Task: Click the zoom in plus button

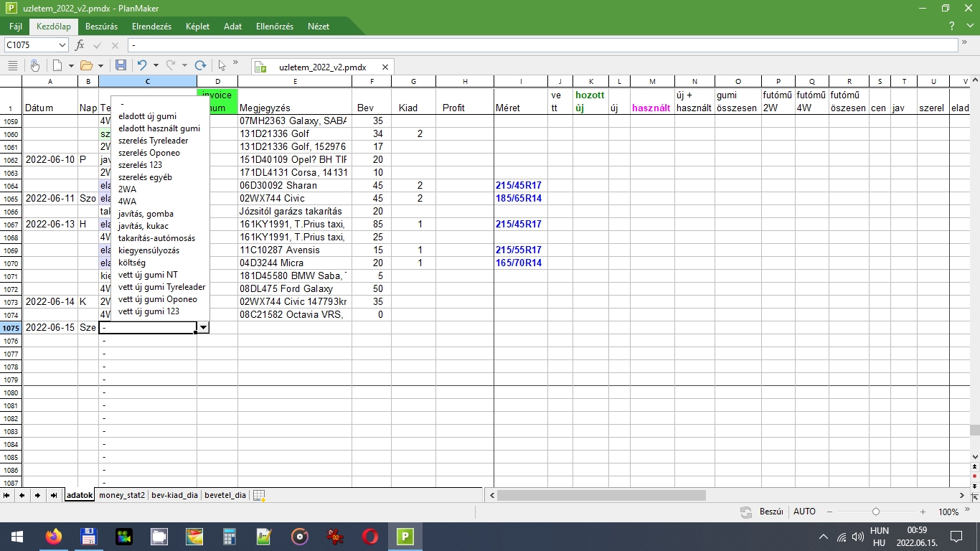Action: click(923, 512)
